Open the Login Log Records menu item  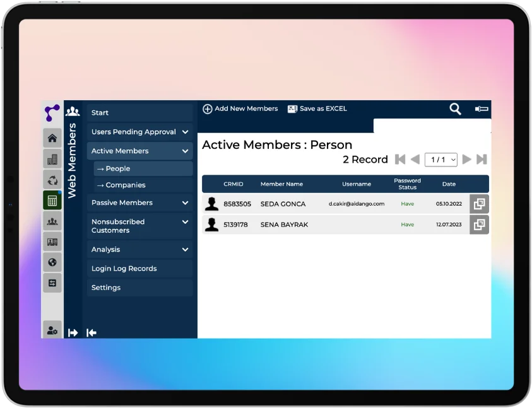pos(124,268)
